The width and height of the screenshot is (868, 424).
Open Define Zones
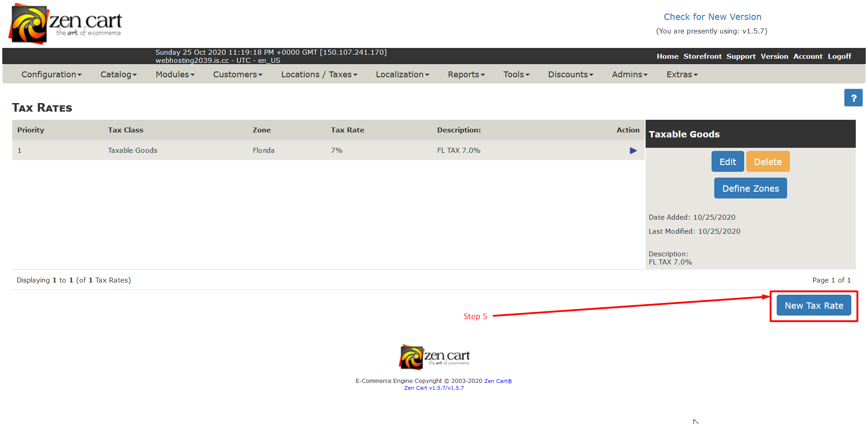tap(750, 188)
